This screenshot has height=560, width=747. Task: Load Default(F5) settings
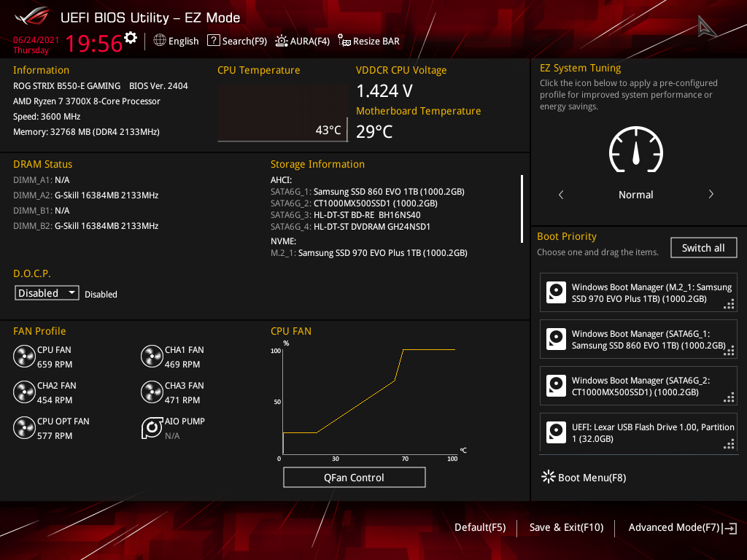(480, 528)
